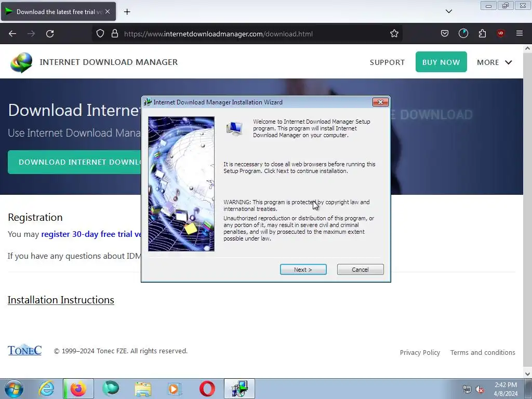Open the tracking protection shield icon
Screen dimensions: 532x399
(100, 34)
